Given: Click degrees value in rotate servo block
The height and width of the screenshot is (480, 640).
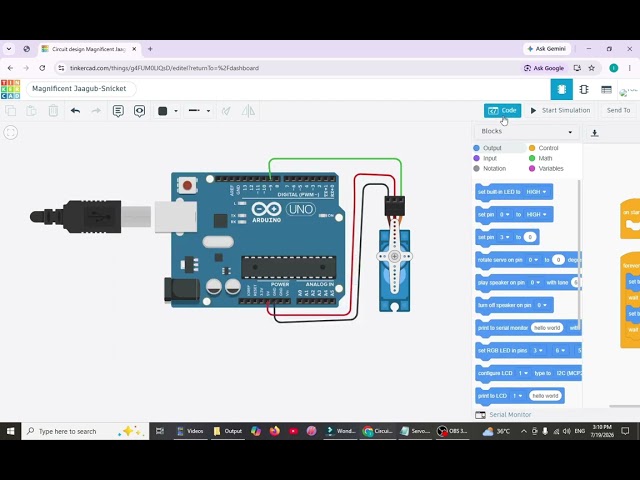Looking at the screenshot, I should coord(558,260).
